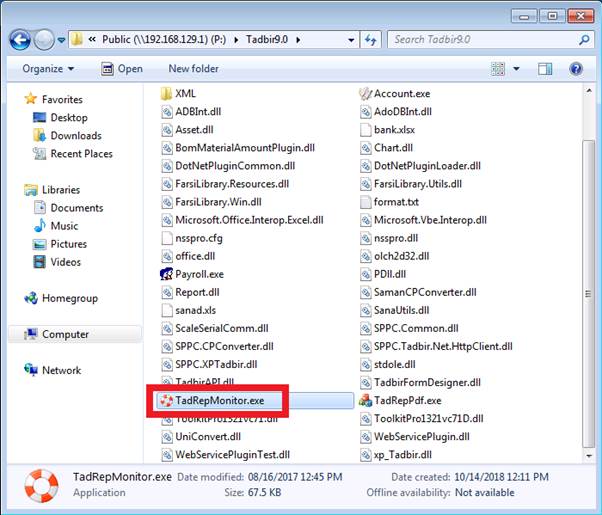
Task: Select the XML folder icon
Action: click(x=166, y=93)
